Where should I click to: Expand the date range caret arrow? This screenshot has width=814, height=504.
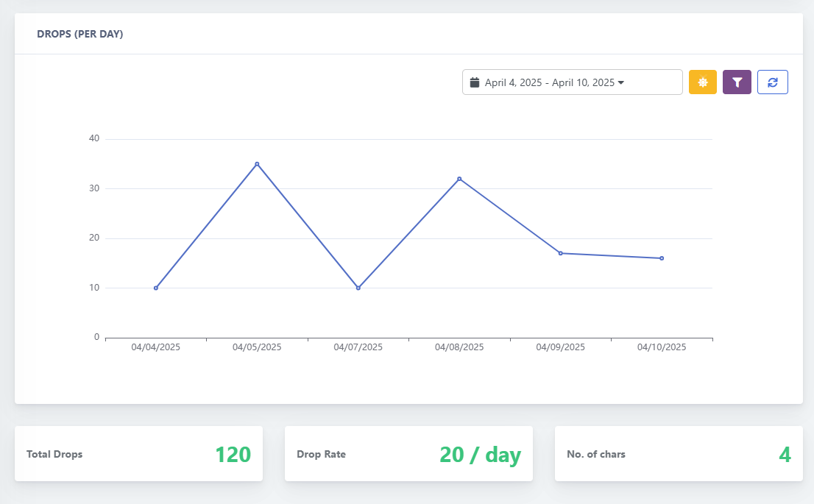[x=621, y=83]
